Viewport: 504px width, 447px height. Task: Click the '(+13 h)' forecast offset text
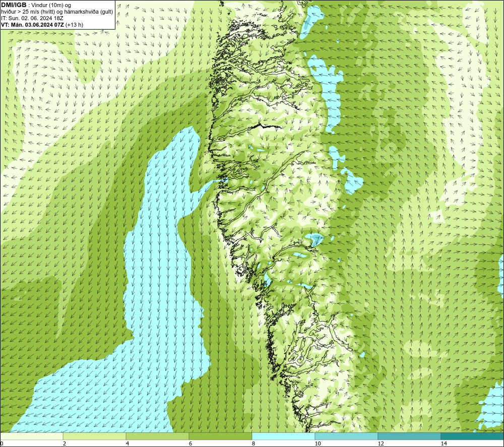[74, 25]
